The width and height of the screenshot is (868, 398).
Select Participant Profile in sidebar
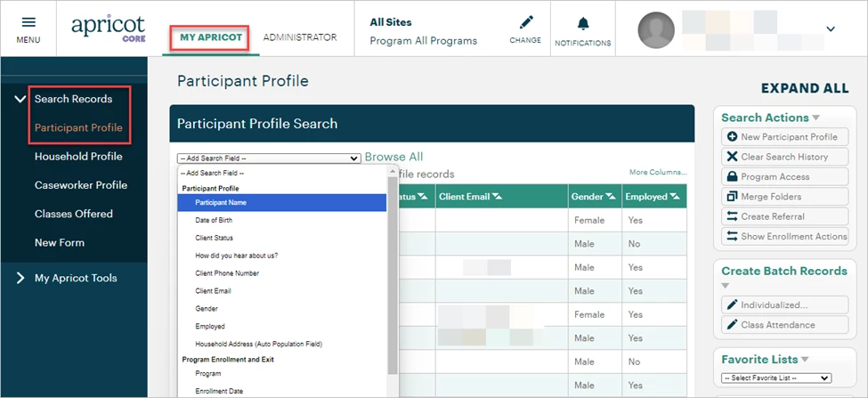[78, 128]
